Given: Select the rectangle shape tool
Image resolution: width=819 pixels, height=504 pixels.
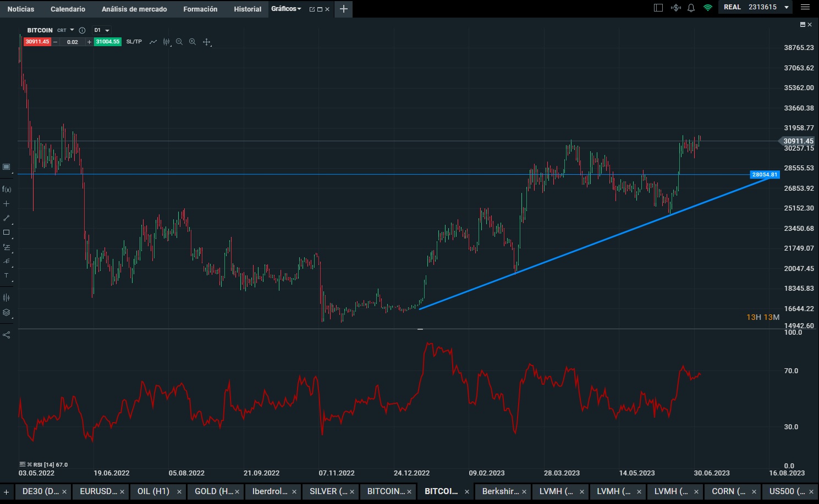Looking at the screenshot, I should point(7,232).
